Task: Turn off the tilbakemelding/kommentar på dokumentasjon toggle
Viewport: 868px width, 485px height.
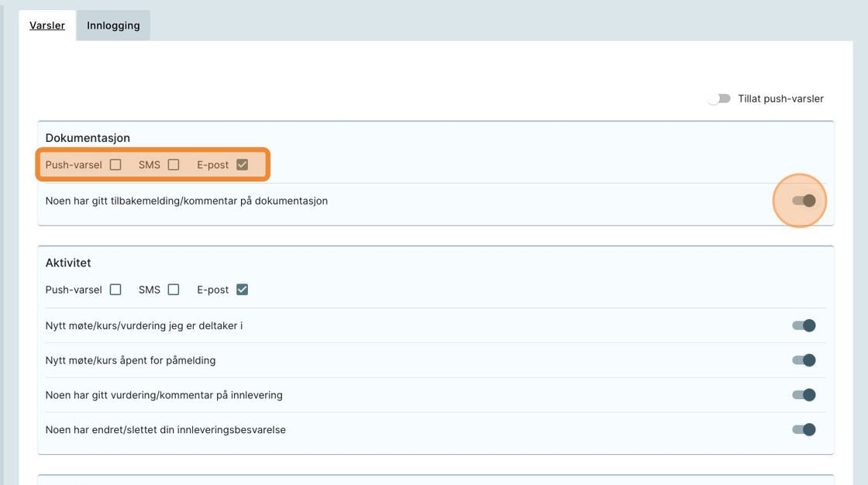Action: tap(804, 201)
